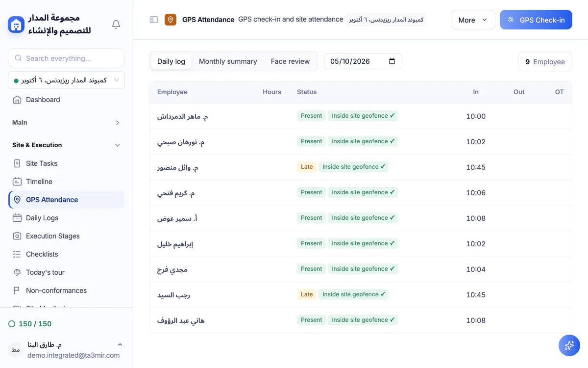588x368 pixels.
Task: Select employee م. نورهان صبحي
Action: 181,142
